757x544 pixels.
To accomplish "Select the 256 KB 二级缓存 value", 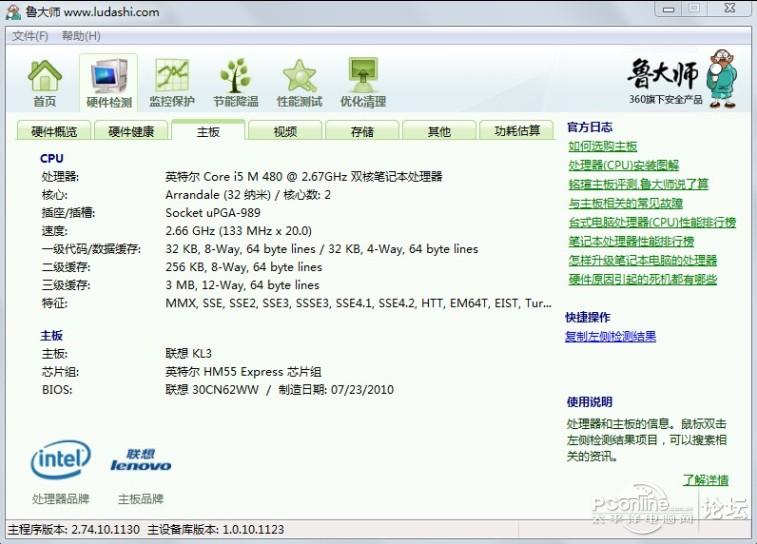I will click(243, 267).
